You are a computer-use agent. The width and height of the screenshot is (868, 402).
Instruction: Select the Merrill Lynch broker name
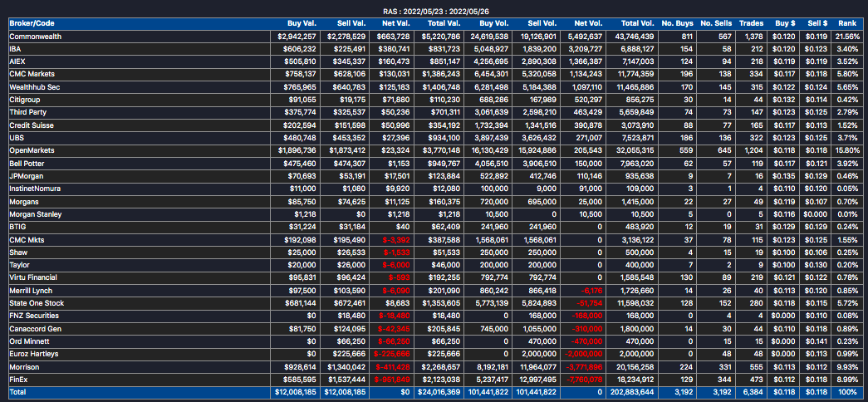pyautogui.click(x=31, y=291)
